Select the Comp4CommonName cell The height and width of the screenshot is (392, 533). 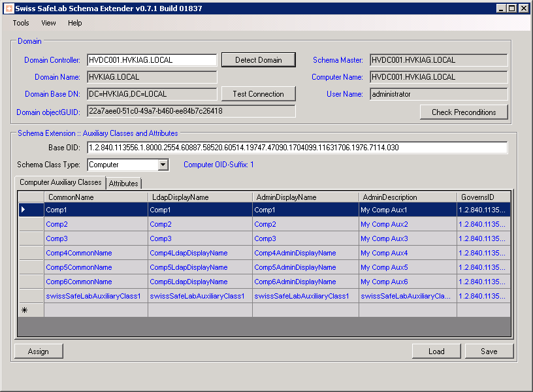click(95, 253)
